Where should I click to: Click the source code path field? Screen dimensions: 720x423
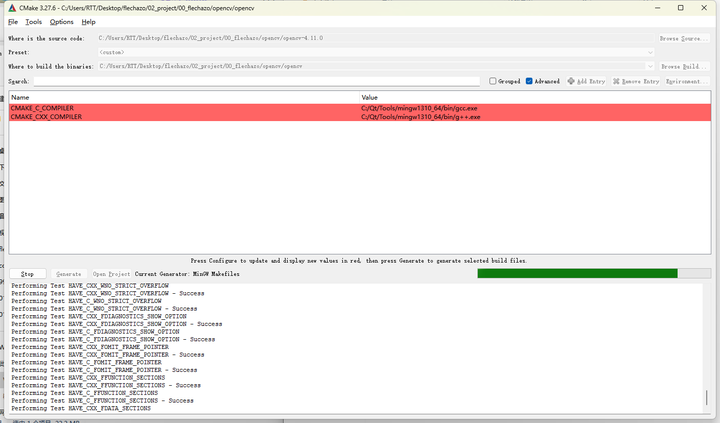(x=376, y=38)
